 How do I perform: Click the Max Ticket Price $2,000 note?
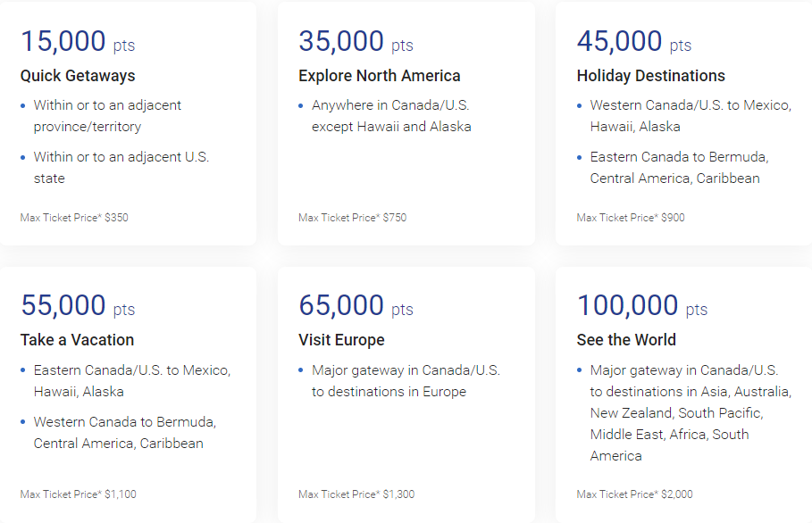click(634, 494)
